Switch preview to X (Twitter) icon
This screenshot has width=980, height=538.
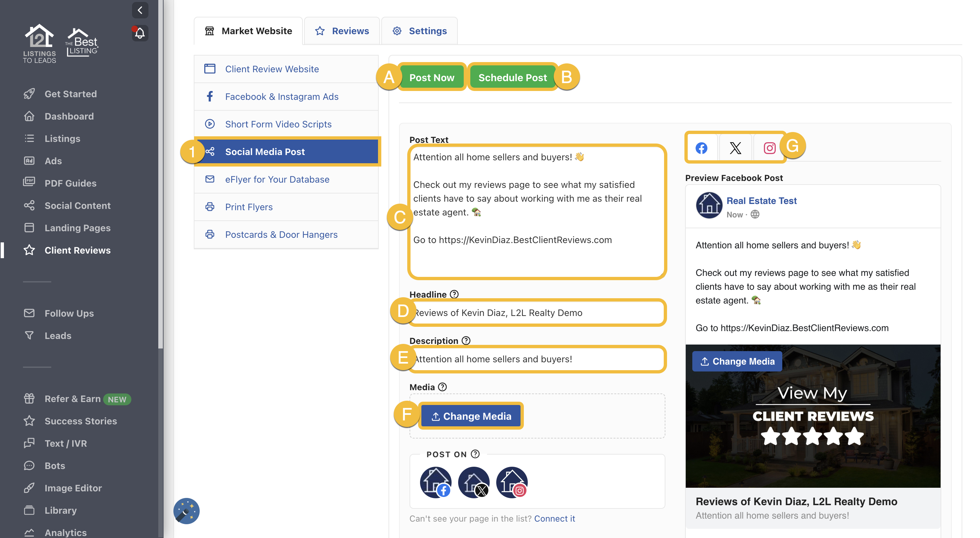[x=735, y=148]
